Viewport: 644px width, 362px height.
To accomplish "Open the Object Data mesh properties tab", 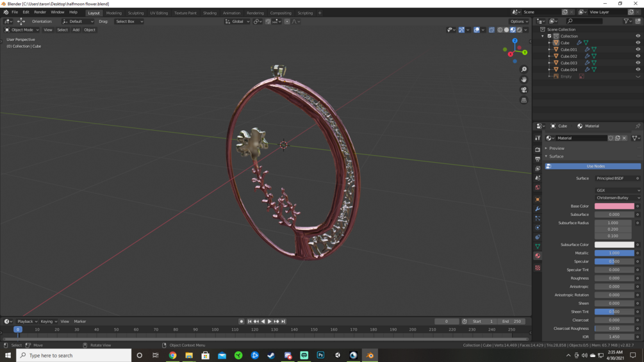I will pyautogui.click(x=538, y=246).
